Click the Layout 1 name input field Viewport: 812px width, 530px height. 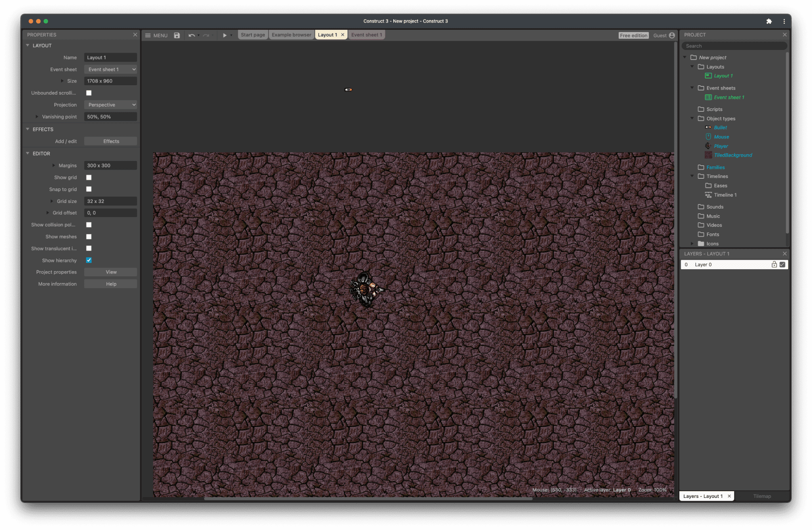click(x=110, y=57)
